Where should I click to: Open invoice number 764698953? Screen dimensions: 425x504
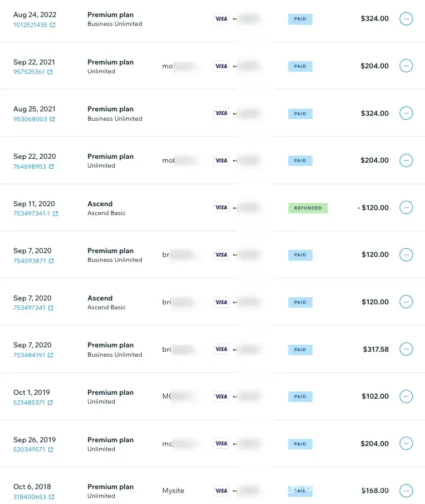(x=29, y=166)
